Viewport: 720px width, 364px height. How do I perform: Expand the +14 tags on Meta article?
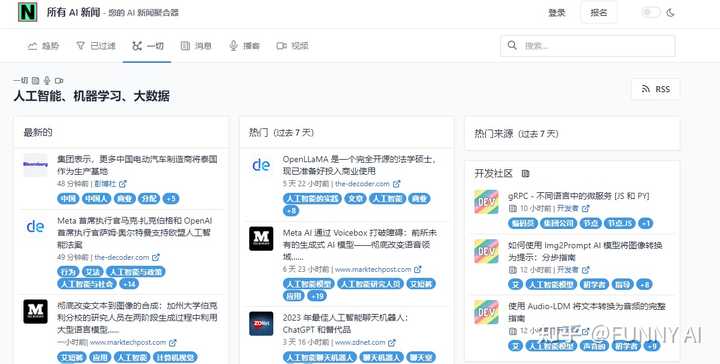click(129, 284)
